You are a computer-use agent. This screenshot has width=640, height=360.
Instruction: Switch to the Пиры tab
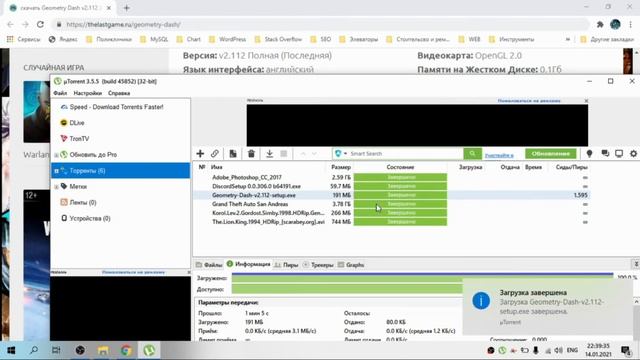pos(286,265)
